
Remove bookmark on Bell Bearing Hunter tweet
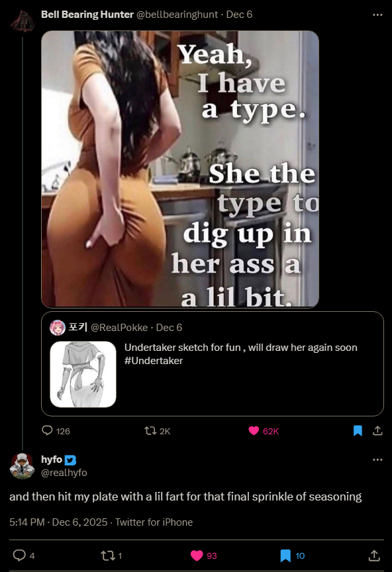[x=358, y=431]
